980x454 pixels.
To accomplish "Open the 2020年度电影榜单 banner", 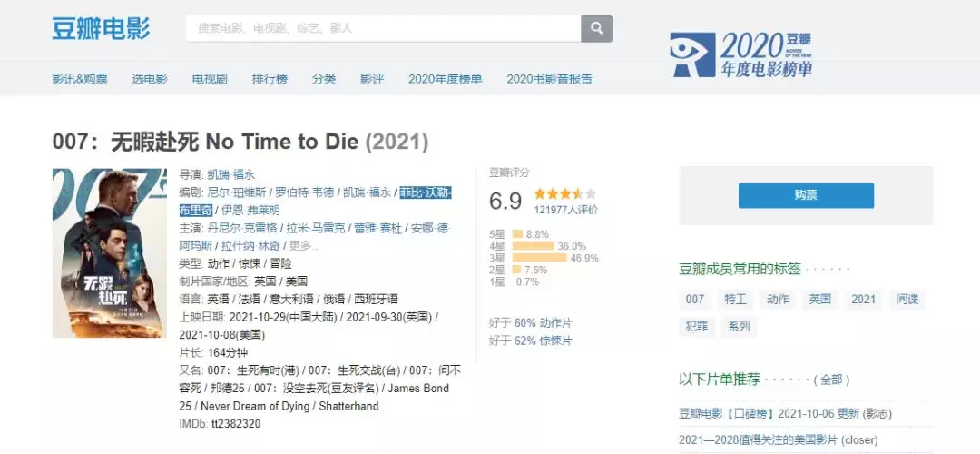I will pos(740,54).
